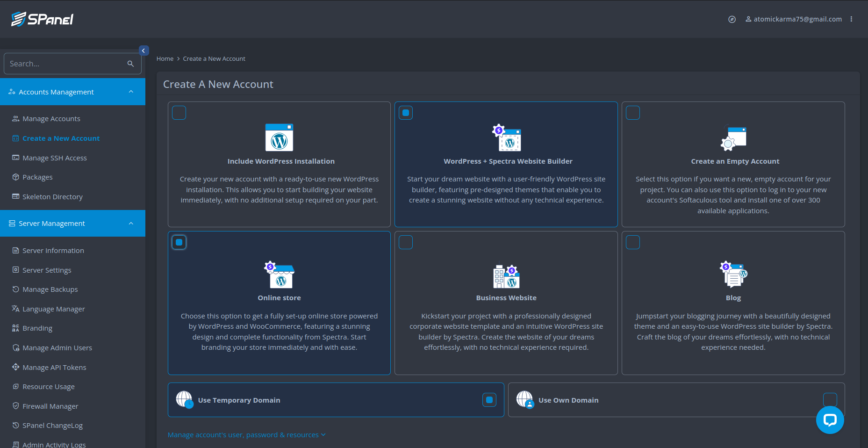Open the compass navigation icon in header
This screenshot has height=448, width=868.
(732, 19)
